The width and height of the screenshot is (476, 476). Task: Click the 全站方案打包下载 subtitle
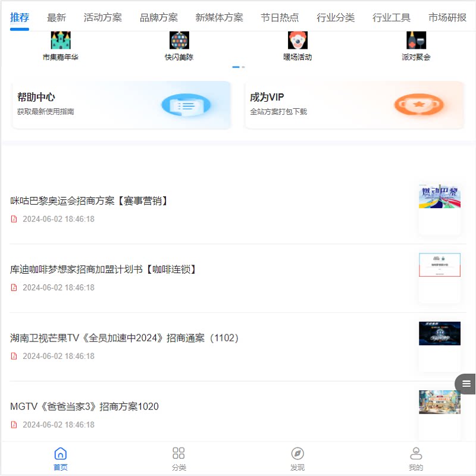(278, 112)
